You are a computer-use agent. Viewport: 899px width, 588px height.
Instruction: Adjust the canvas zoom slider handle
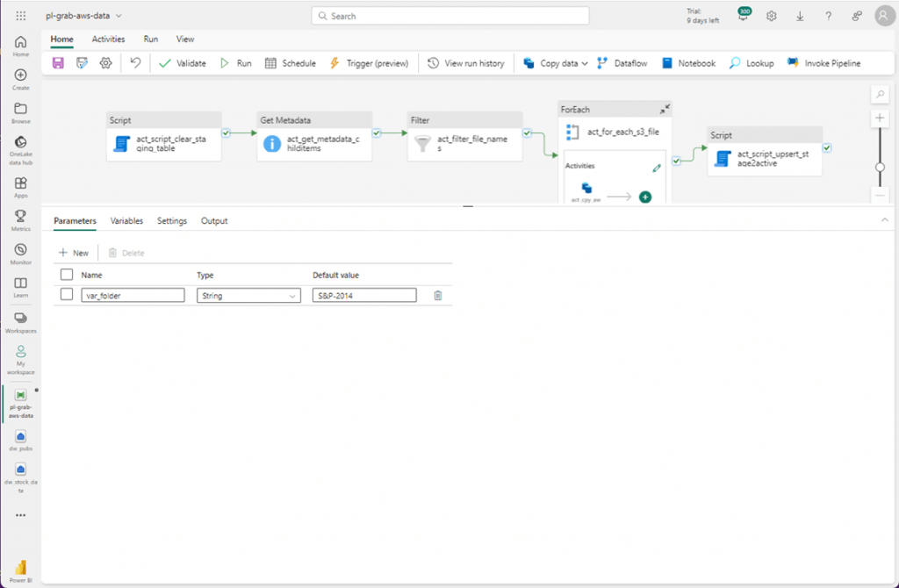click(x=880, y=168)
